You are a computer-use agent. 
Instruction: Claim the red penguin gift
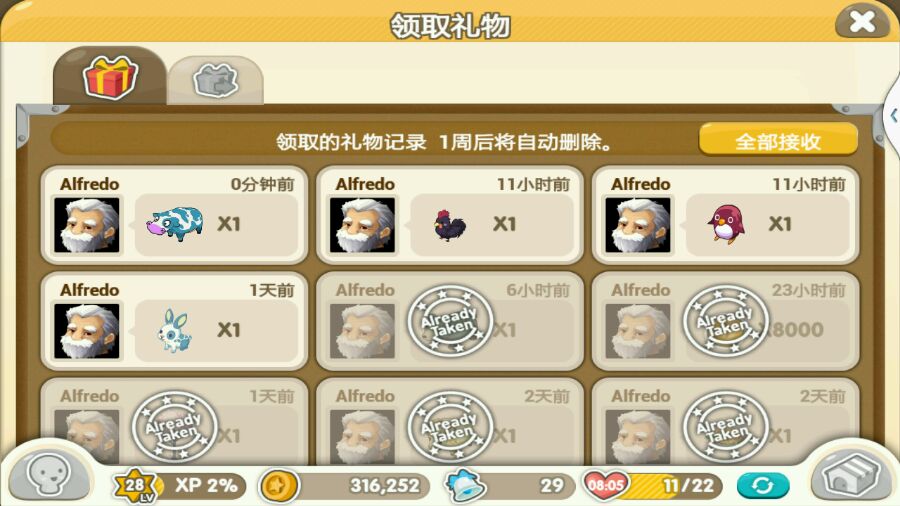(x=725, y=216)
